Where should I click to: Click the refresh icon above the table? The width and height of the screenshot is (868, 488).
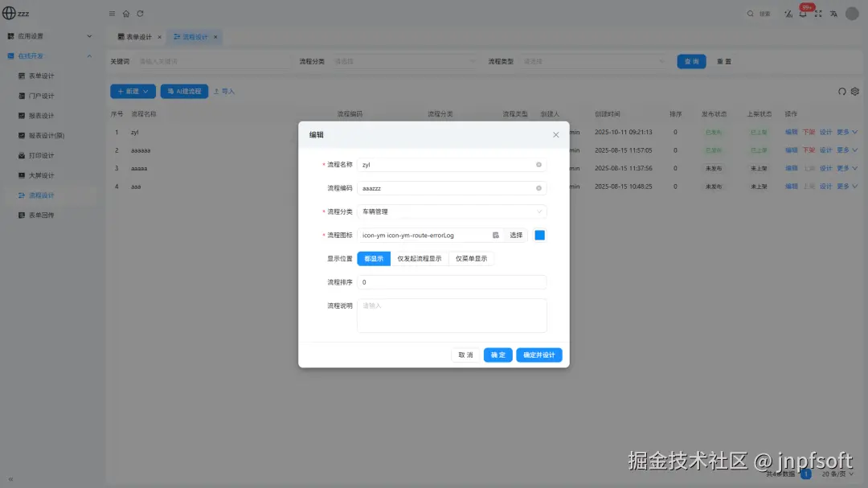point(841,92)
